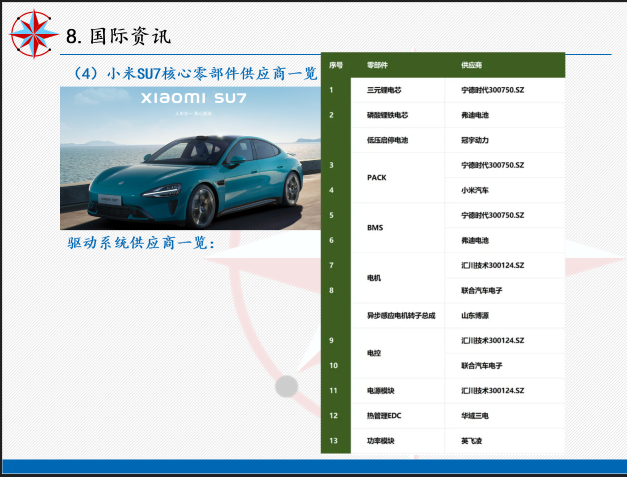Select the '三元锂电芯' table cell
627x477 pixels.
386,90
